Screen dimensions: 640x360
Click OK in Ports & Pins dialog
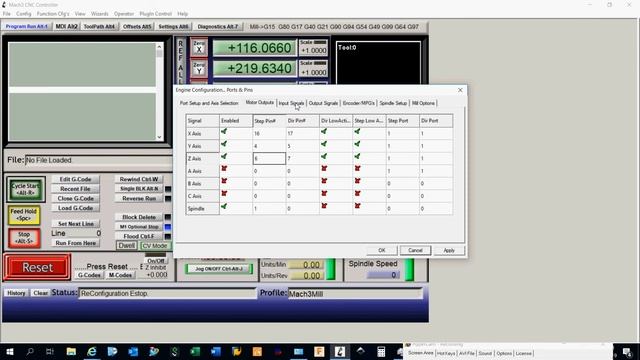(x=382, y=250)
